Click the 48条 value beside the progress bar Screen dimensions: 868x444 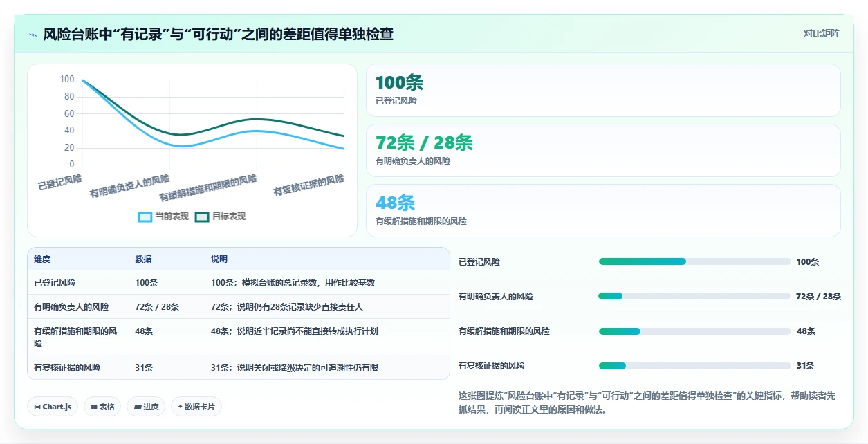pyautogui.click(x=806, y=331)
